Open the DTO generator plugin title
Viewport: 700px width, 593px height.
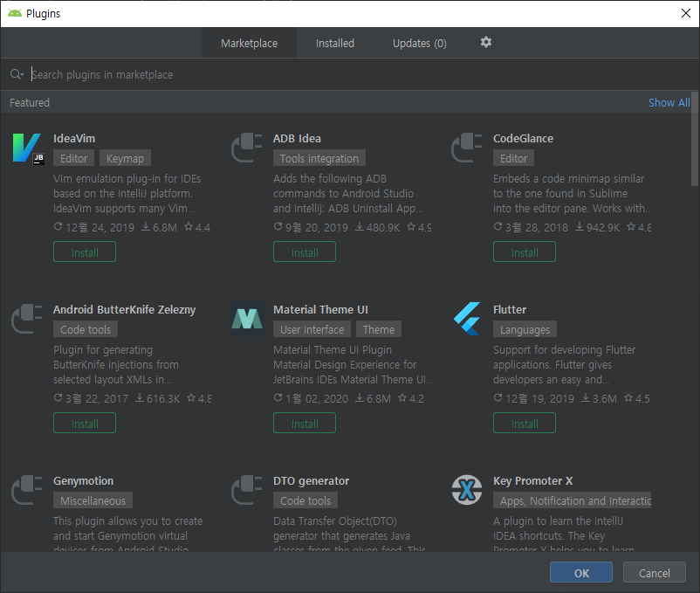[x=312, y=480]
